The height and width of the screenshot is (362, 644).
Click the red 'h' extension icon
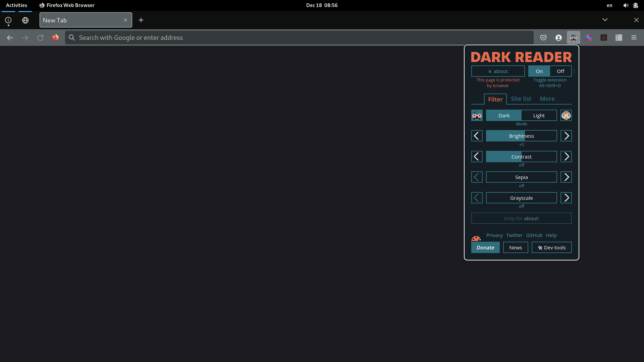point(604,38)
